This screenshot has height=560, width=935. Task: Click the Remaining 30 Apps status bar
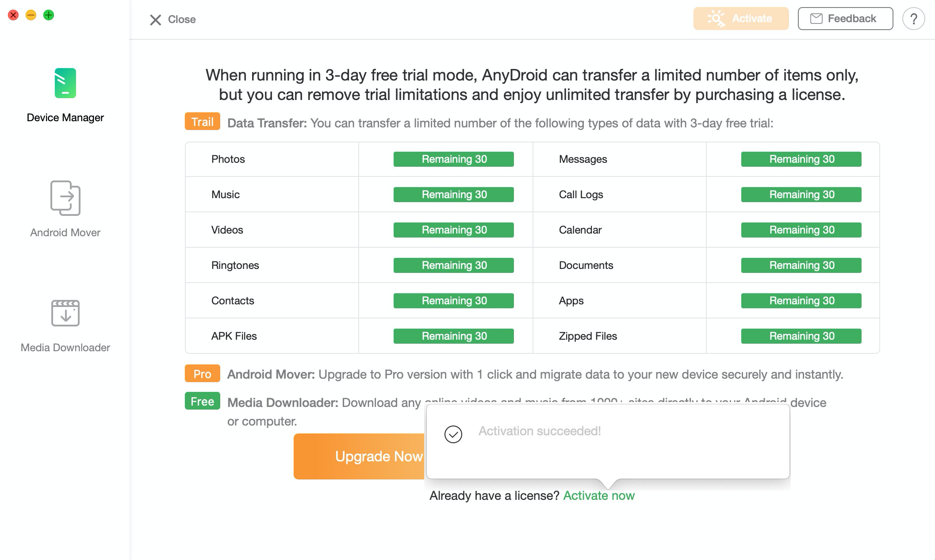coord(801,301)
